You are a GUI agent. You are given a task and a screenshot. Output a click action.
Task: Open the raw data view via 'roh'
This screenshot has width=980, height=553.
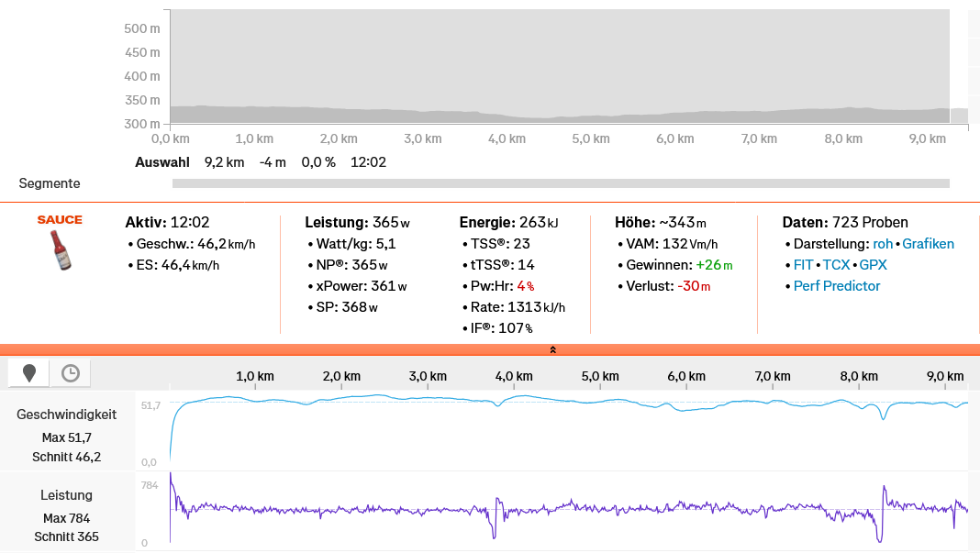point(883,244)
